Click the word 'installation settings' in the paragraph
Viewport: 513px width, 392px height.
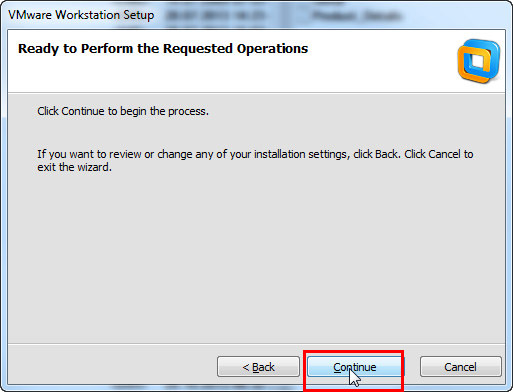(300, 154)
